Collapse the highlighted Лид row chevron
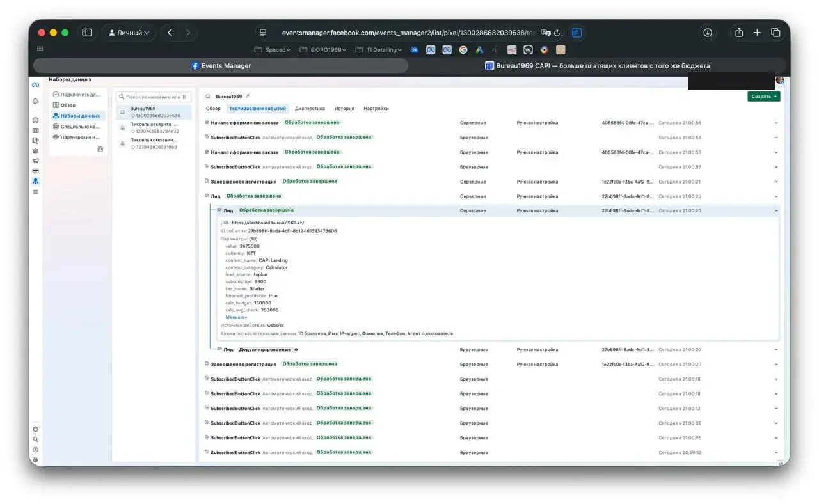819x504 pixels. coord(776,210)
